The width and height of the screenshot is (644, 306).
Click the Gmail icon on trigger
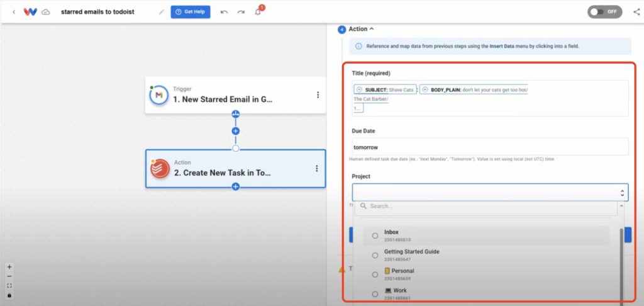point(159,96)
